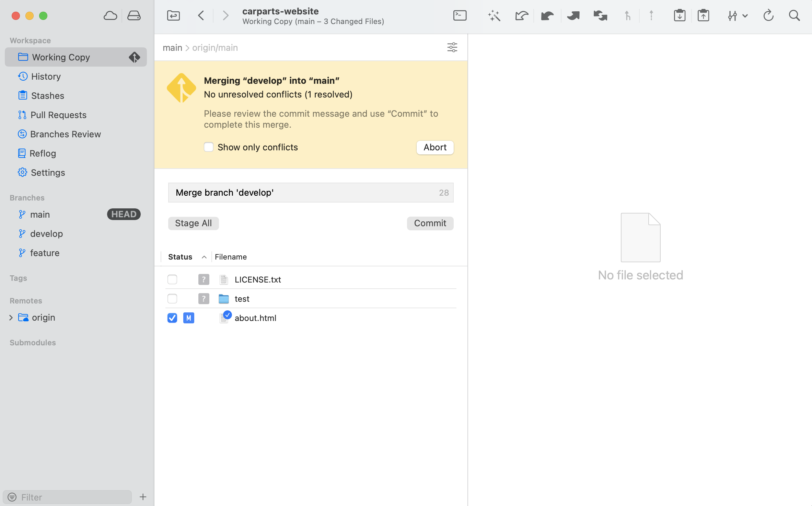The image size is (812, 506).
Task: Click the magic wand quick actions icon
Action: click(494, 15)
